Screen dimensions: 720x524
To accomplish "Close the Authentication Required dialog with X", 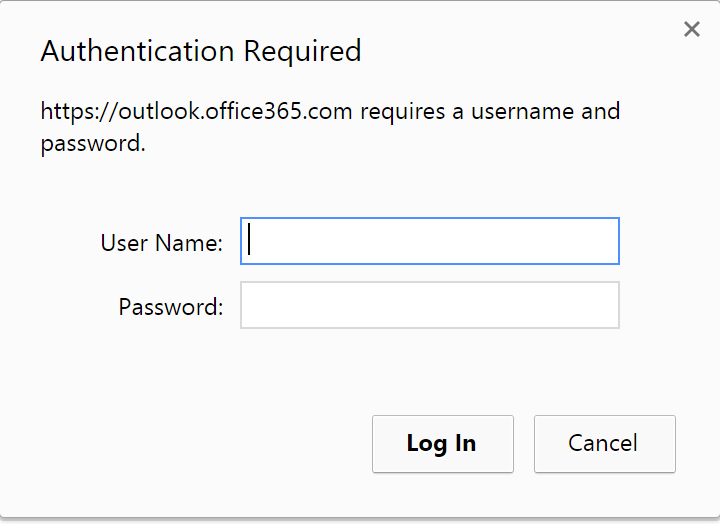I will [x=691, y=29].
